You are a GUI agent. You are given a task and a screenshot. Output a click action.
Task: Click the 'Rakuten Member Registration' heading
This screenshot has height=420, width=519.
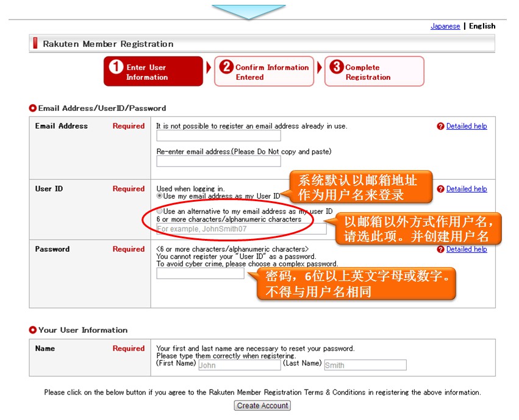click(108, 44)
